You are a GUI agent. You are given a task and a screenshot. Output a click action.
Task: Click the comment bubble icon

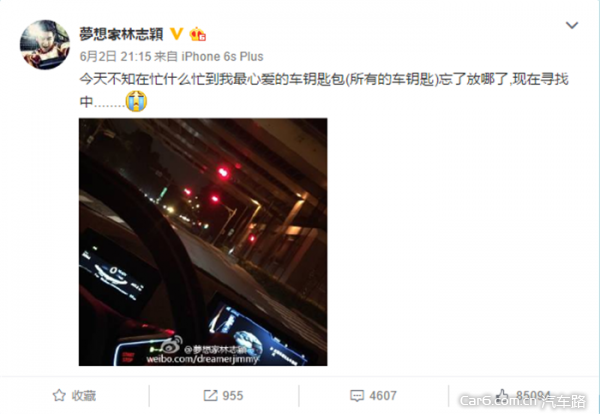[357, 396]
